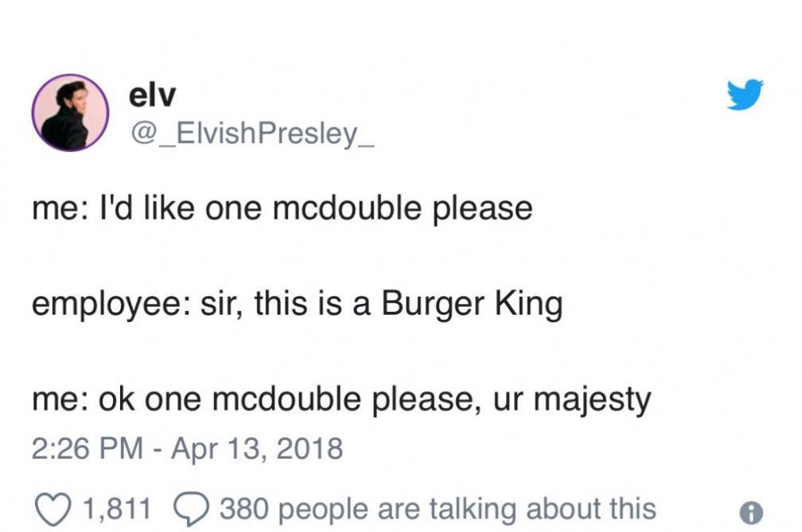This screenshot has height=532, width=802.
Task: Click the words "Burger King"
Action: (x=471, y=305)
